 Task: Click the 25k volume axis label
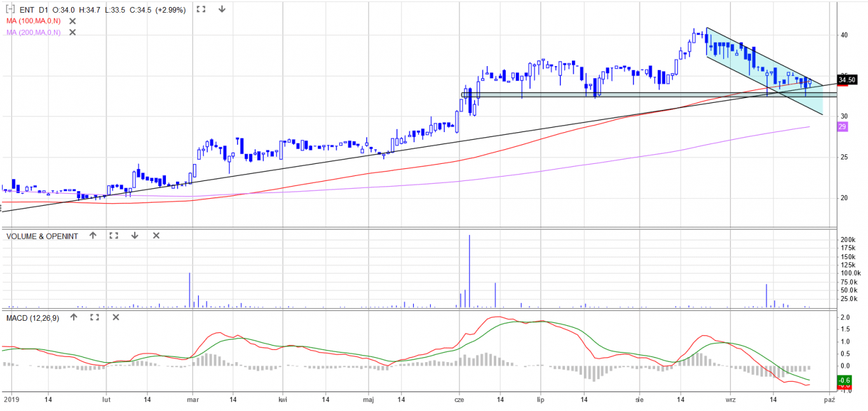coord(848,299)
